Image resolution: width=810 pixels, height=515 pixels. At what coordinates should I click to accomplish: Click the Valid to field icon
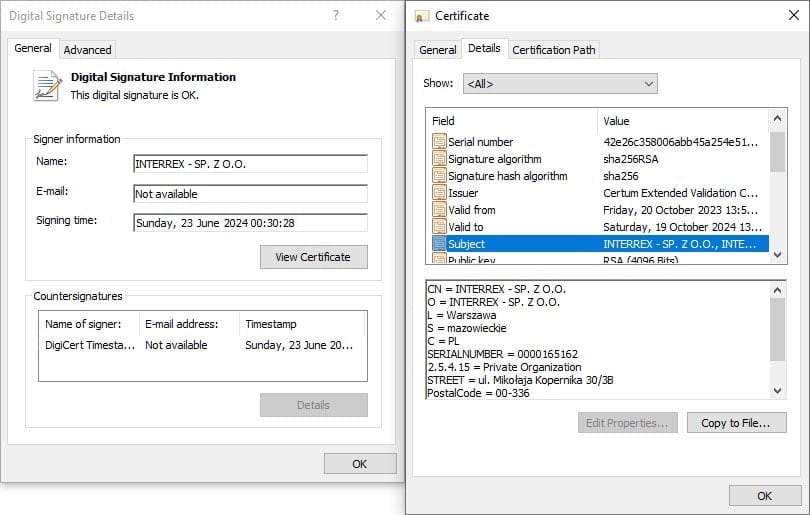[439, 227]
